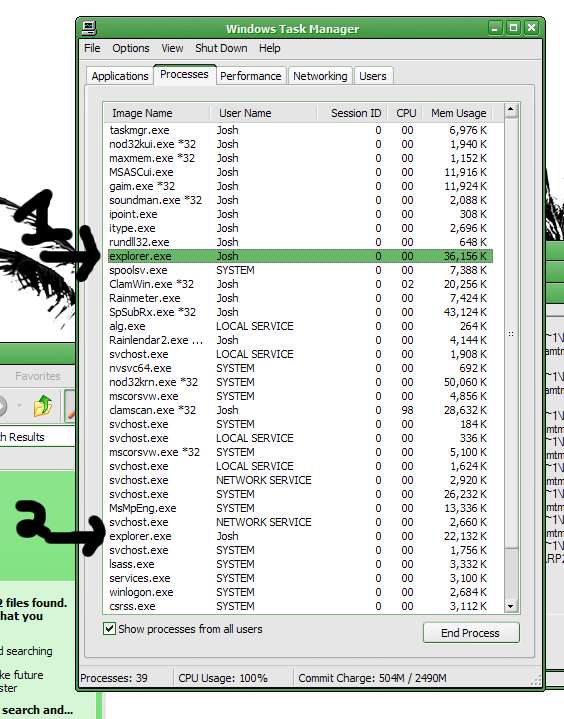Click the Commit Charge status bar entry
This screenshot has height=719, width=564.
tap(372, 678)
